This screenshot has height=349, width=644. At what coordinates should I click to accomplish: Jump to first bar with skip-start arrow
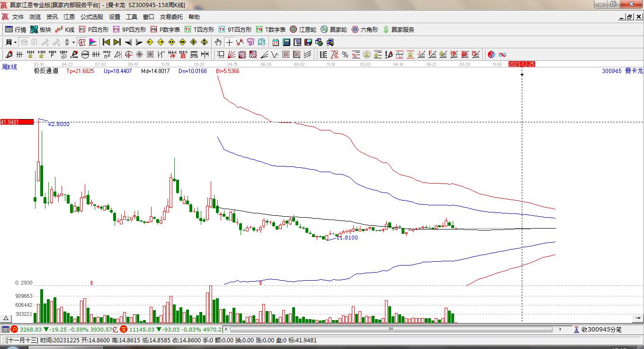[106, 42]
